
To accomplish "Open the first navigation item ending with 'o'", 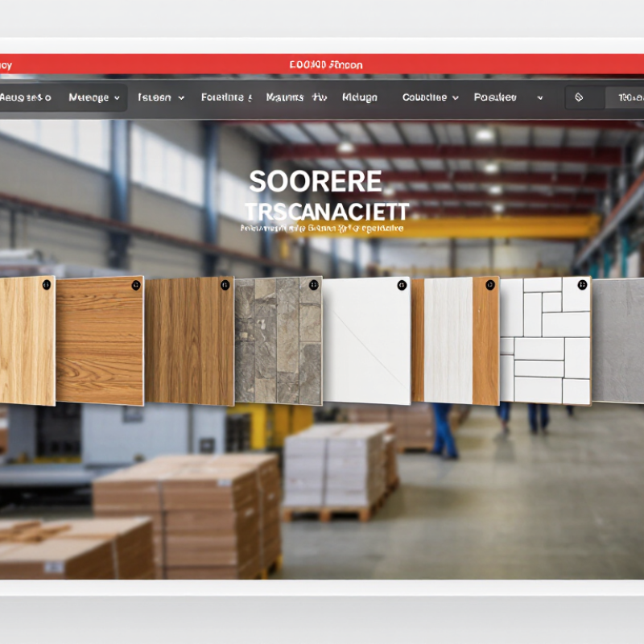I will pos(26,97).
